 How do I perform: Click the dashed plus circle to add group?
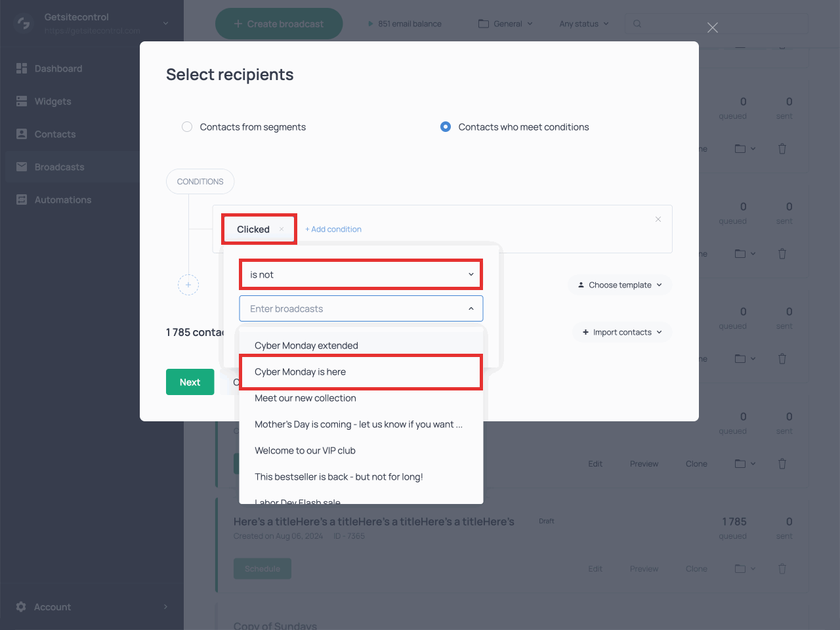click(x=188, y=285)
